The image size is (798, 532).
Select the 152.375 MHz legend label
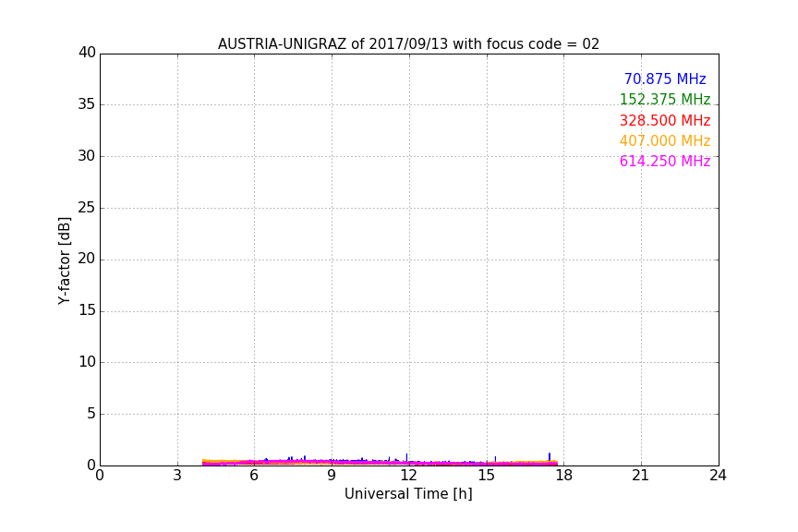click(665, 100)
